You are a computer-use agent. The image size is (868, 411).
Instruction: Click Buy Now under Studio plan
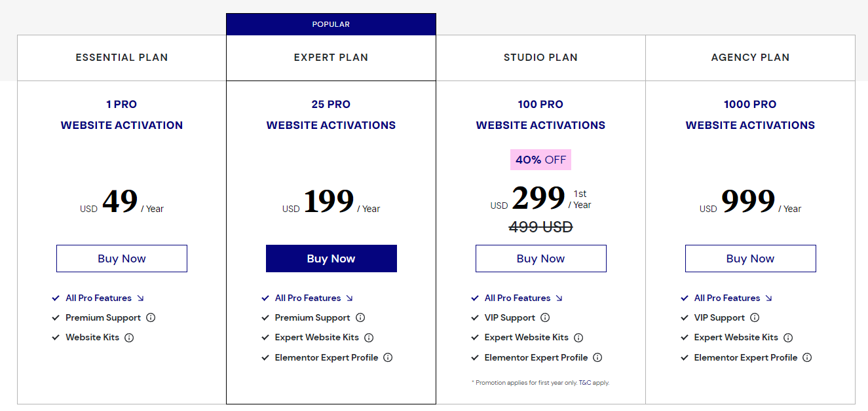[x=541, y=259]
